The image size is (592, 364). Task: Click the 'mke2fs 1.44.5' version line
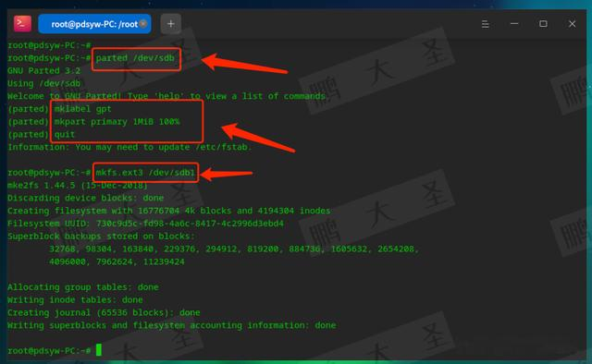click(x=78, y=186)
